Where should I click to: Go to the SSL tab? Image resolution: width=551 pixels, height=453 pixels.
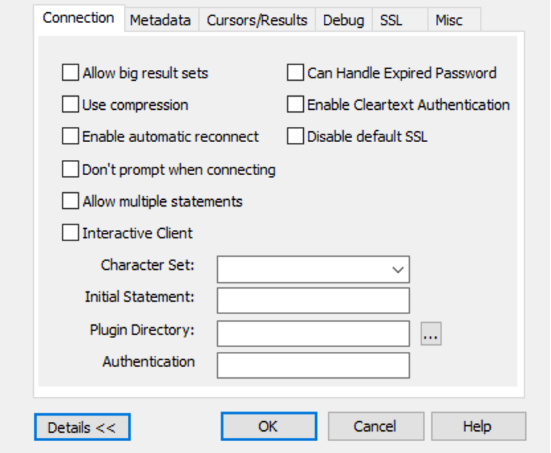(400, 20)
